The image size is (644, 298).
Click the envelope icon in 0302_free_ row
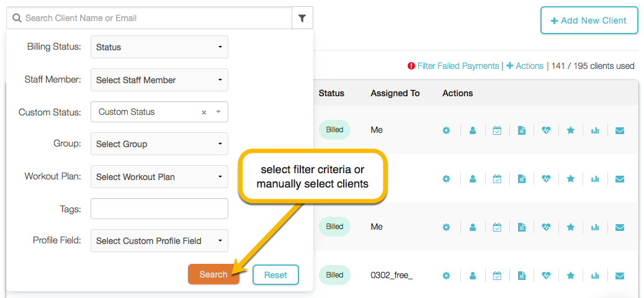point(619,275)
